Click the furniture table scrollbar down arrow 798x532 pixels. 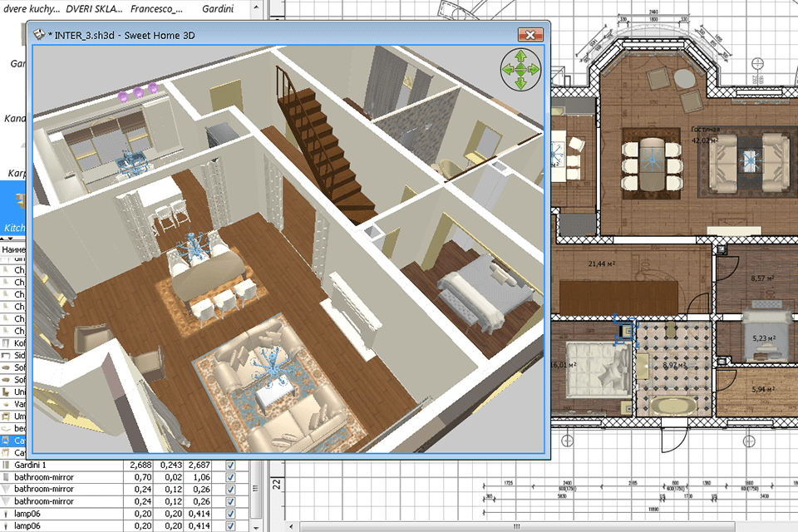point(256,527)
